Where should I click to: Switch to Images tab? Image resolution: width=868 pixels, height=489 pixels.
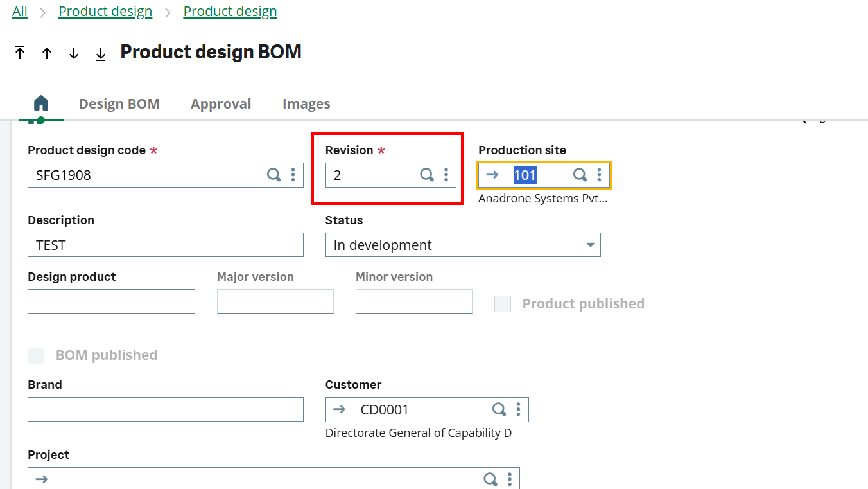coord(306,104)
